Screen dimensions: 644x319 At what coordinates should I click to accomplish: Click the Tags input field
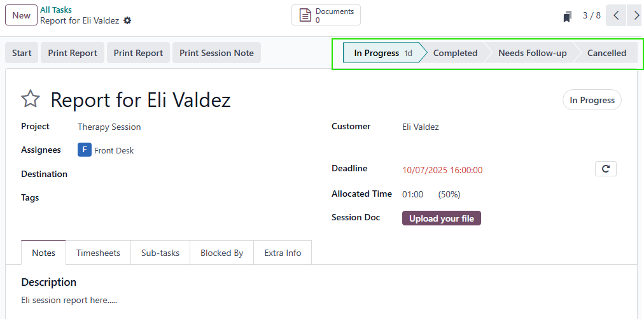pos(191,198)
